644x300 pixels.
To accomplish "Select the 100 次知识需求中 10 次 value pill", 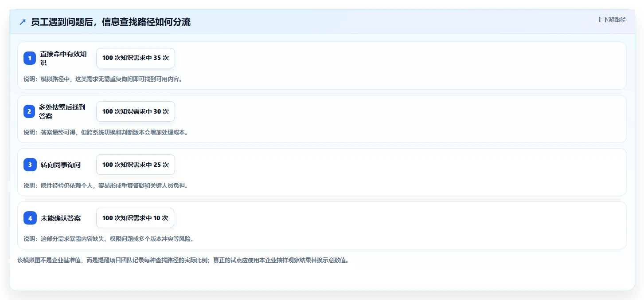I will (135, 218).
